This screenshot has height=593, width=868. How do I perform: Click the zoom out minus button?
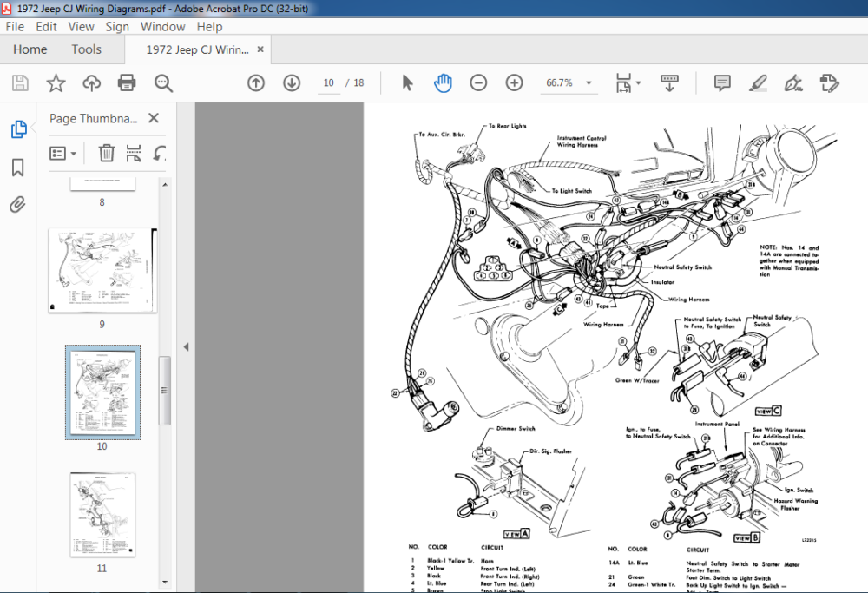point(478,83)
